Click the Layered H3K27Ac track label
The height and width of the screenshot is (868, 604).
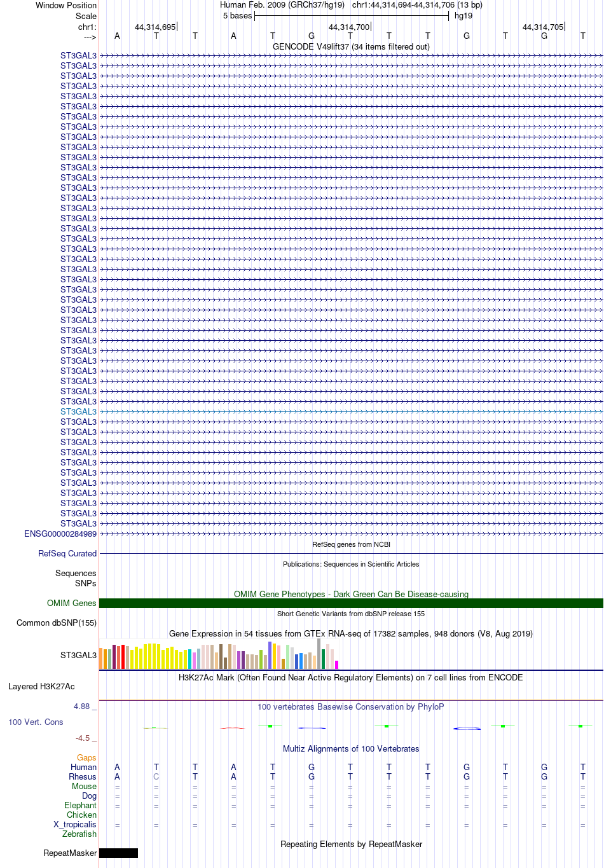coord(41,686)
